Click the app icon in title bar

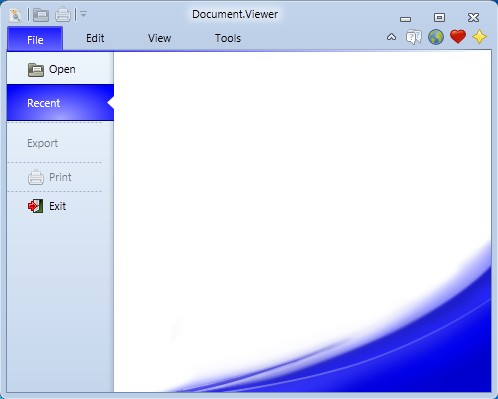point(15,15)
